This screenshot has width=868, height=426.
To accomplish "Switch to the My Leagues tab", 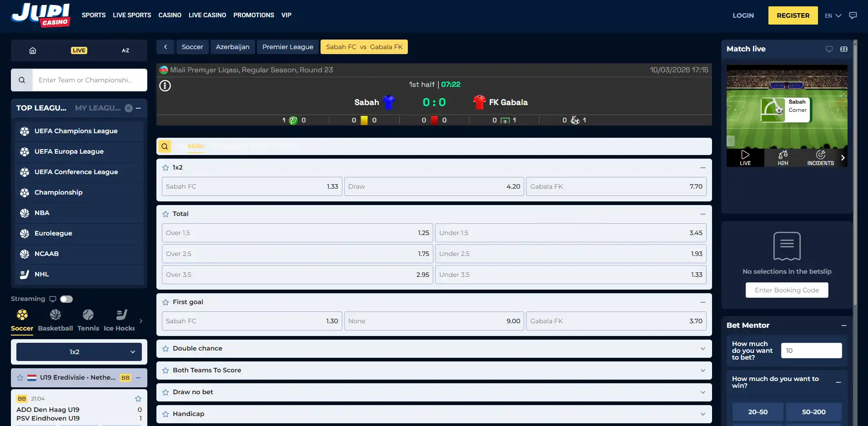I will pos(98,108).
